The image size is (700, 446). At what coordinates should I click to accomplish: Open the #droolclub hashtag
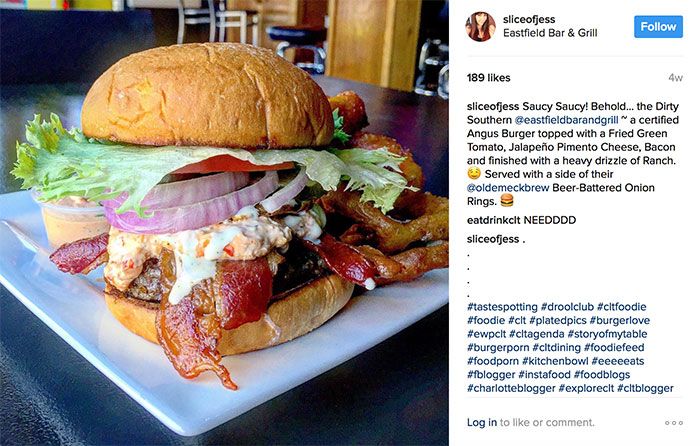click(567, 307)
